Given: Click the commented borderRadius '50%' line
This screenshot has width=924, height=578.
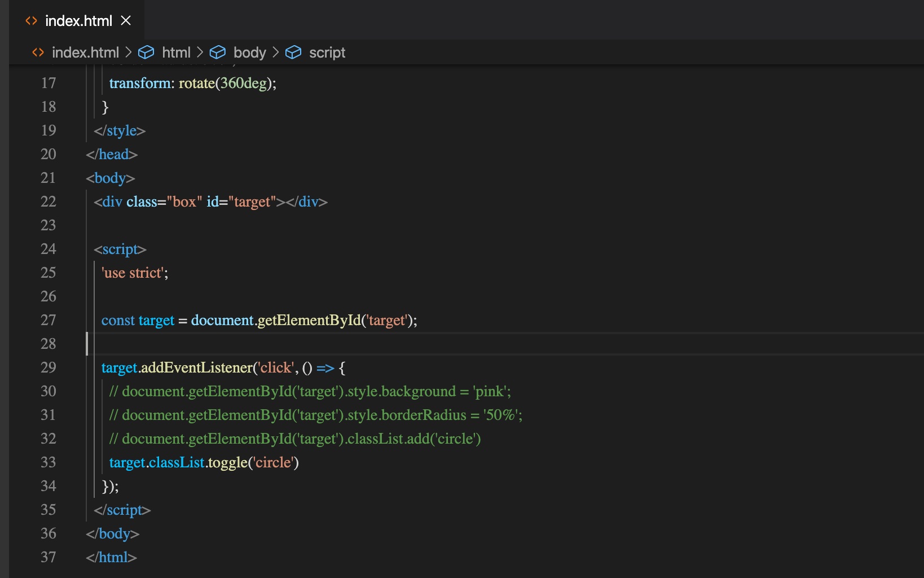Looking at the screenshot, I should (x=315, y=415).
